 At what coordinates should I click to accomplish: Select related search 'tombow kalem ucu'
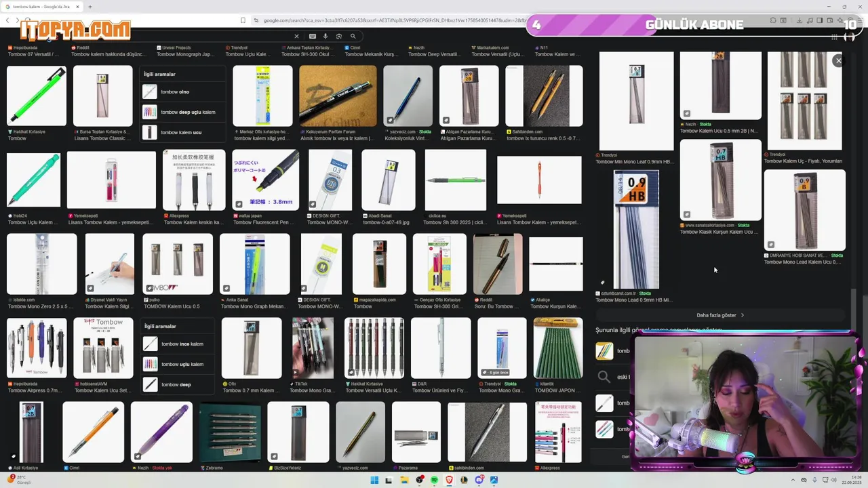point(183,132)
